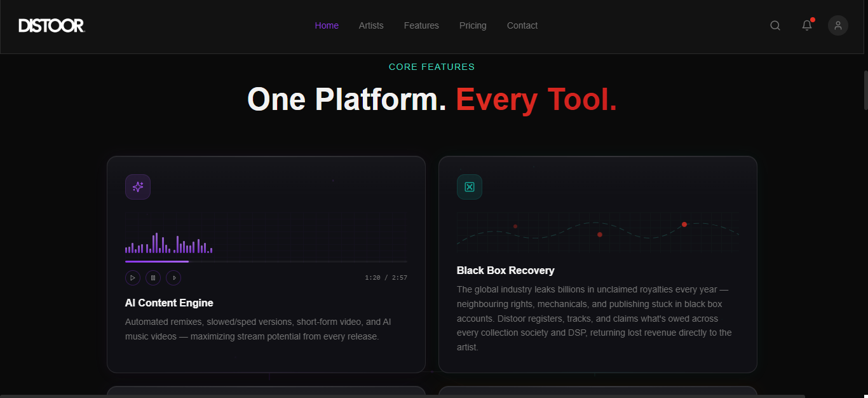Open the user profile avatar
The image size is (868, 398).
tap(838, 25)
